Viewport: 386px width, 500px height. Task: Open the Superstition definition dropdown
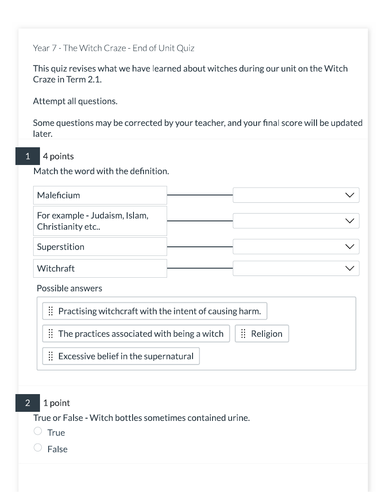click(x=296, y=247)
